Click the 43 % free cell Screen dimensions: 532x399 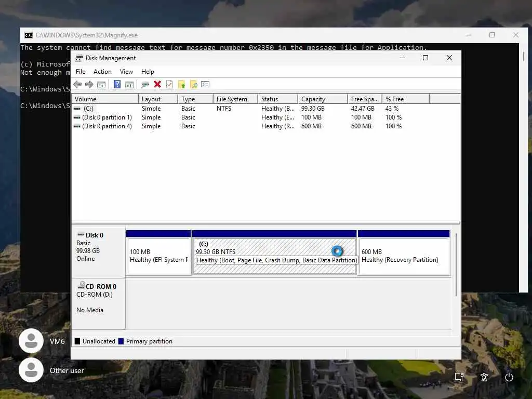(x=392, y=109)
